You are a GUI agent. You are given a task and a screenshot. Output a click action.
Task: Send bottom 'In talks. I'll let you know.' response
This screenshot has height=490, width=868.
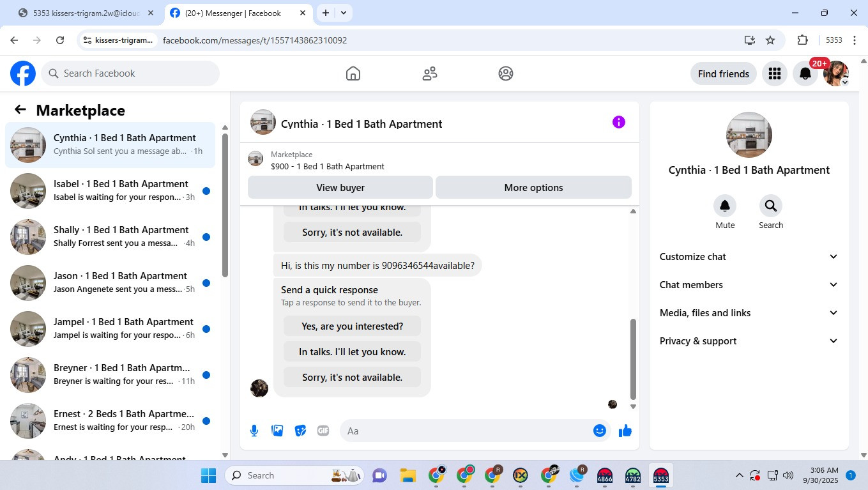[x=352, y=351]
